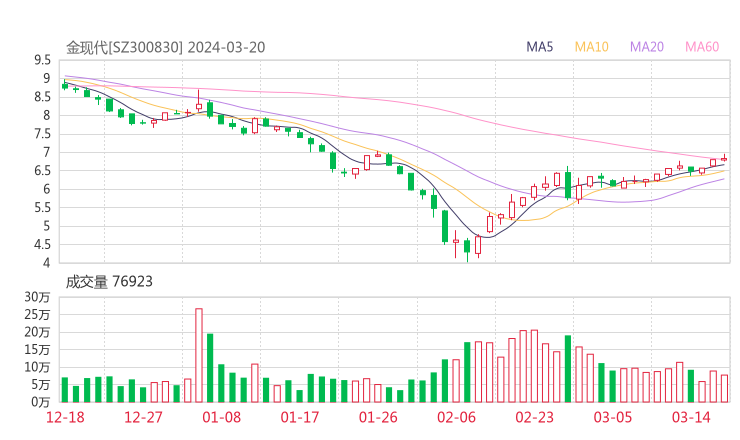Click the pink MA60 legend label
740x440 pixels.
click(702, 47)
